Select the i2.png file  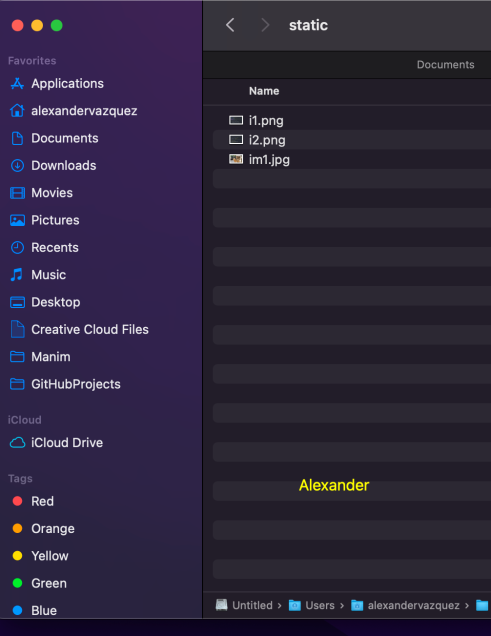(351, 140)
